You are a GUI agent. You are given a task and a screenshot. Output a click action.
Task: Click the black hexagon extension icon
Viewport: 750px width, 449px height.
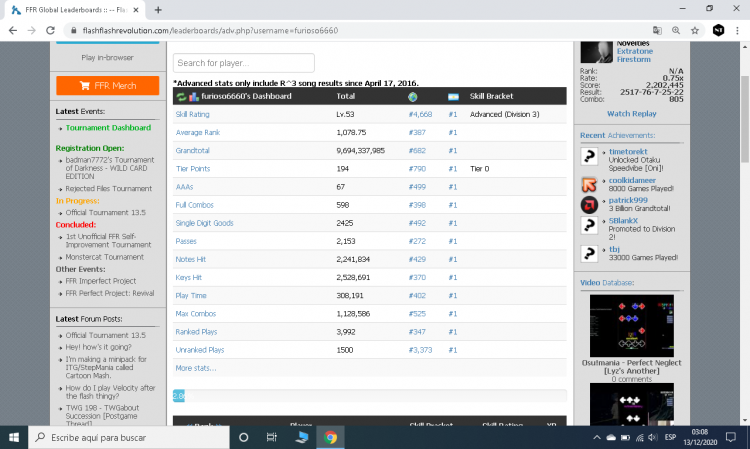tap(718, 30)
